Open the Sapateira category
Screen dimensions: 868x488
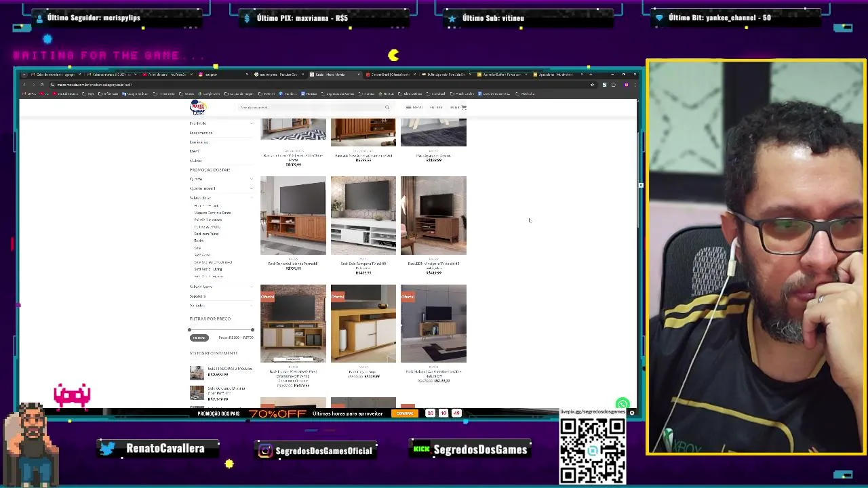tap(197, 296)
